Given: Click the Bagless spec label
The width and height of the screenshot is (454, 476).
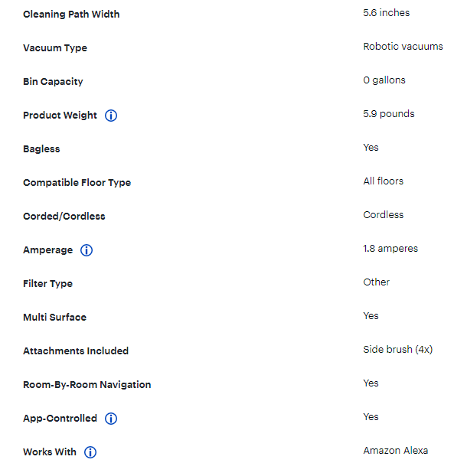Looking at the screenshot, I should (41, 149).
